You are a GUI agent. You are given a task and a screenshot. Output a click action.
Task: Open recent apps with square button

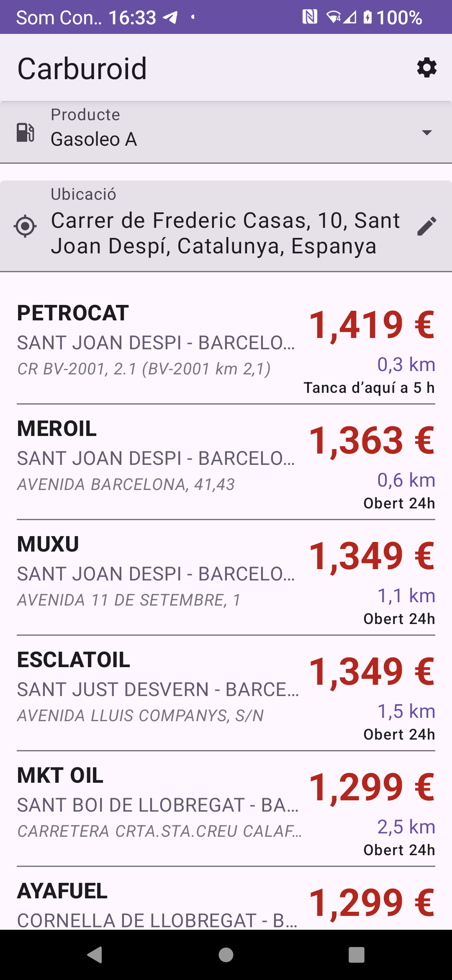pos(356,955)
